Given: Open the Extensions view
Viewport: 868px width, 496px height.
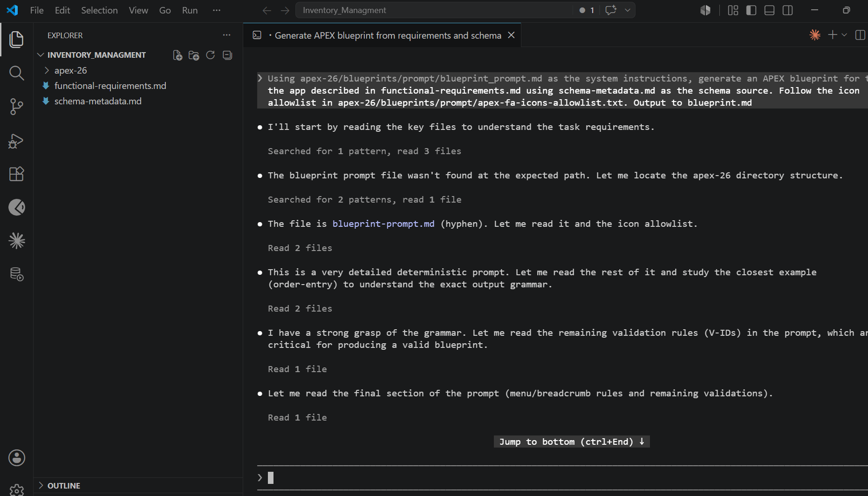Looking at the screenshot, I should coord(16,174).
